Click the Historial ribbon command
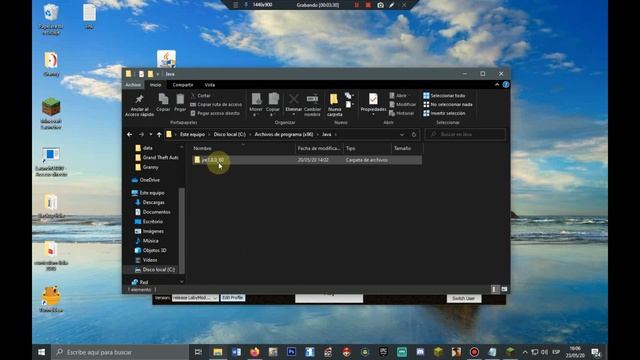The height and width of the screenshot is (360, 640). tap(402, 113)
